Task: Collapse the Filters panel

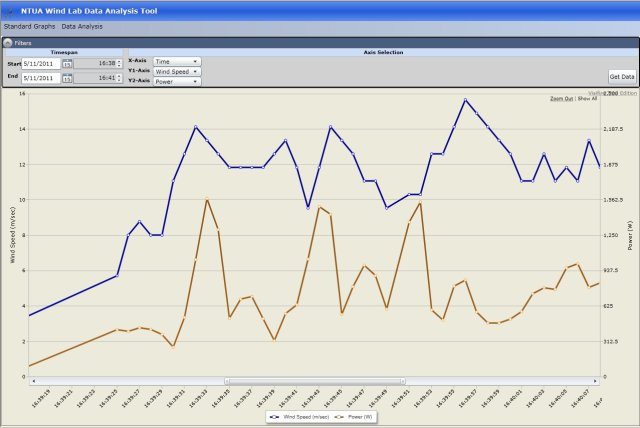Action: coord(7,43)
